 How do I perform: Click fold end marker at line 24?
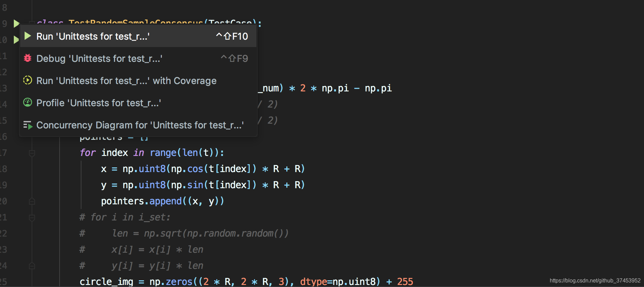click(x=32, y=266)
